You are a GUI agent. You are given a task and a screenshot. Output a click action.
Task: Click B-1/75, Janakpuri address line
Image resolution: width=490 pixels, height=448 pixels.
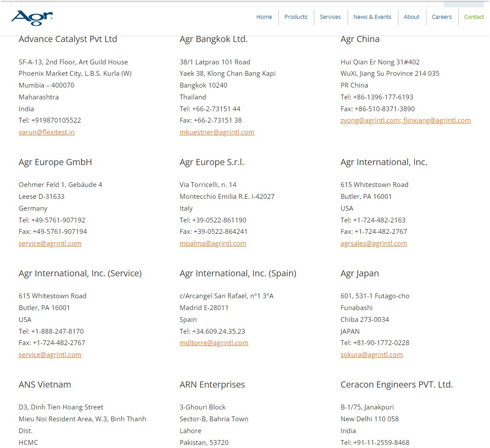[x=367, y=407]
